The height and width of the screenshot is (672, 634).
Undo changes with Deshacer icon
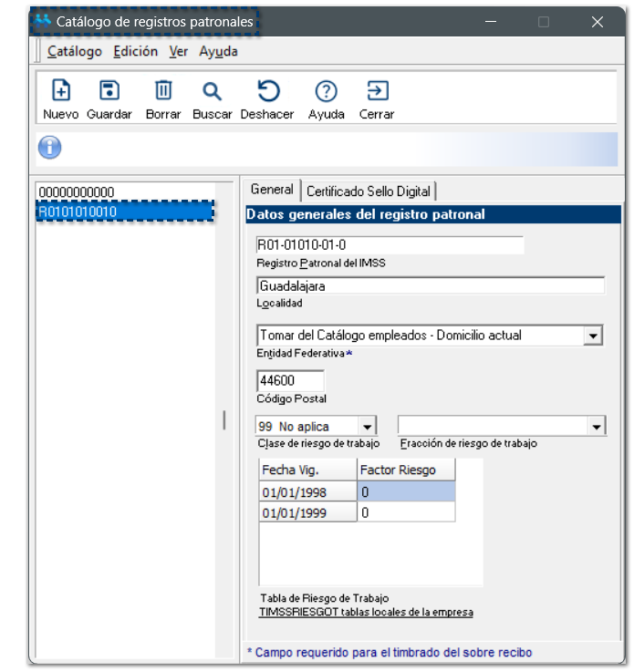point(267,91)
